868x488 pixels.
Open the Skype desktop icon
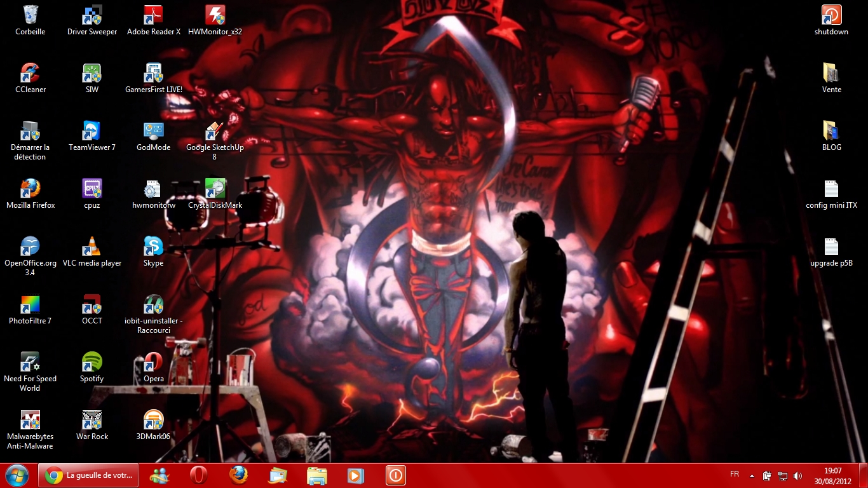[153, 247]
